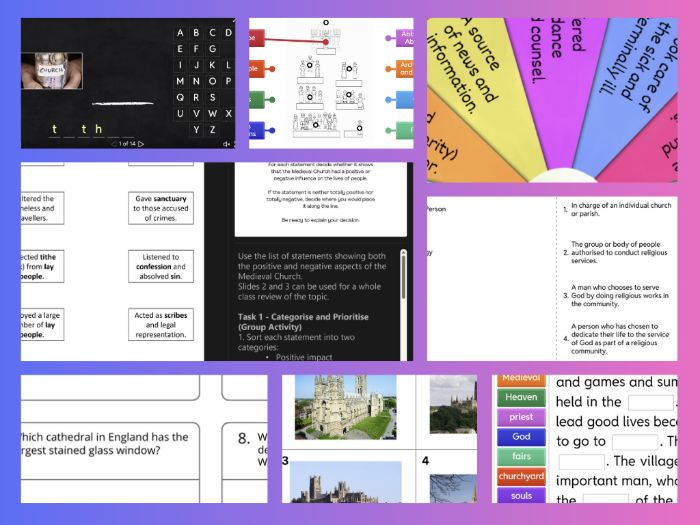The width and height of the screenshot is (700, 525).
Task: Go to previous hangman puzzle arrow
Action: click(x=113, y=144)
